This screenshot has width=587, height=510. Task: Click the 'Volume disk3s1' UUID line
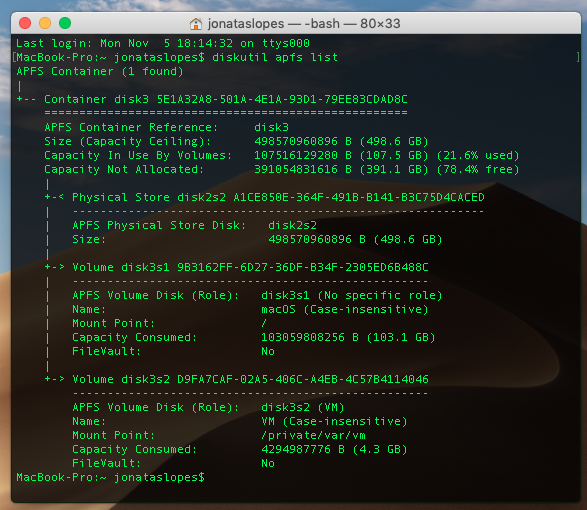[x=250, y=267]
